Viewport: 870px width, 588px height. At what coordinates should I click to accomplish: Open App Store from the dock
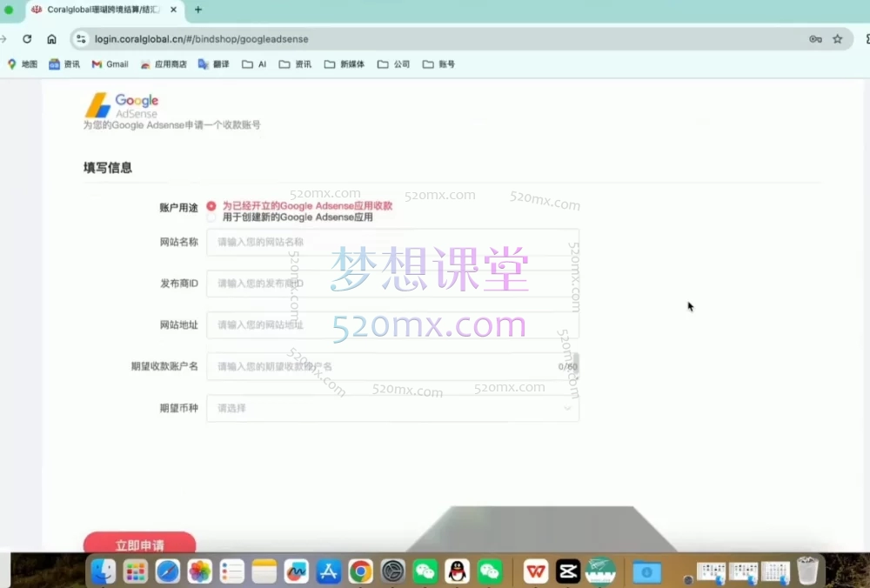click(329, 571)
